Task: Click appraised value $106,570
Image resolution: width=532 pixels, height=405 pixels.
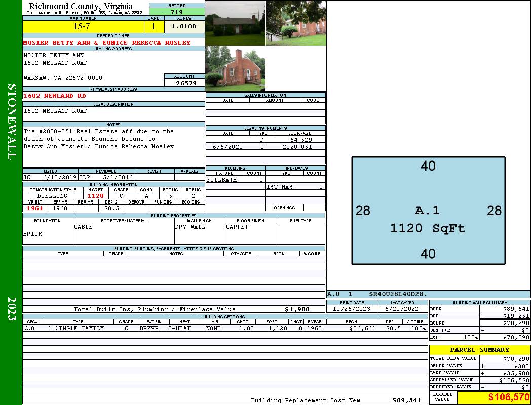Action: (514, 380)
